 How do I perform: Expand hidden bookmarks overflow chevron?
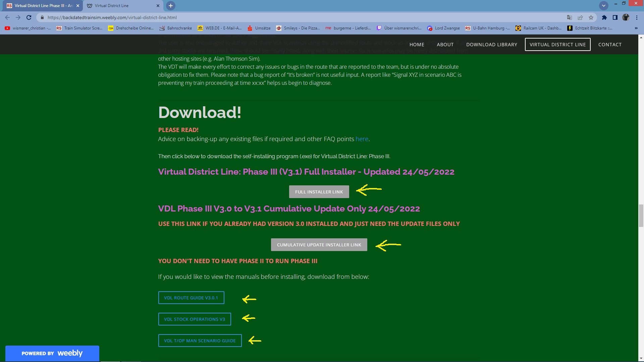click(636, 28)
